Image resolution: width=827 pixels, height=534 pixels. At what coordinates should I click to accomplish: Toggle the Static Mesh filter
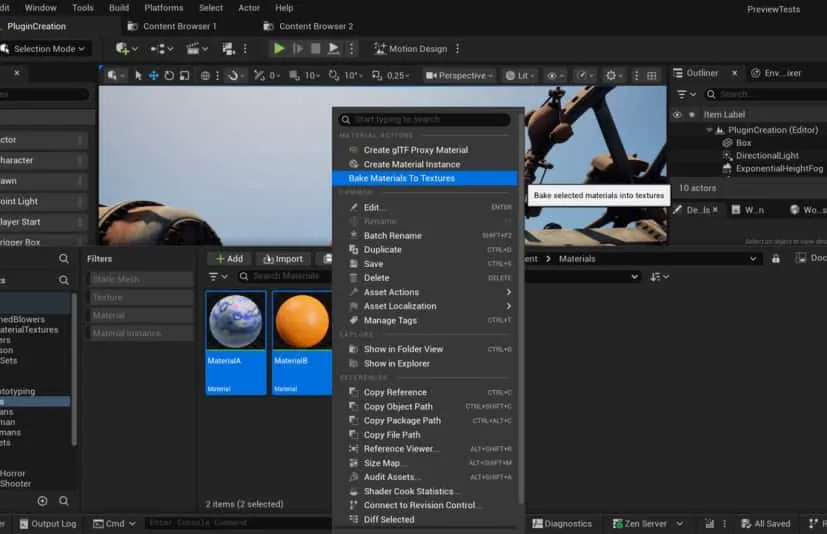tap(141, 279)
